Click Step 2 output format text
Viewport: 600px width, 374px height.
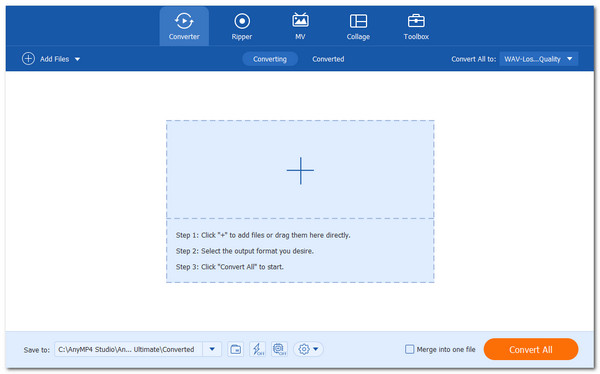245,251
